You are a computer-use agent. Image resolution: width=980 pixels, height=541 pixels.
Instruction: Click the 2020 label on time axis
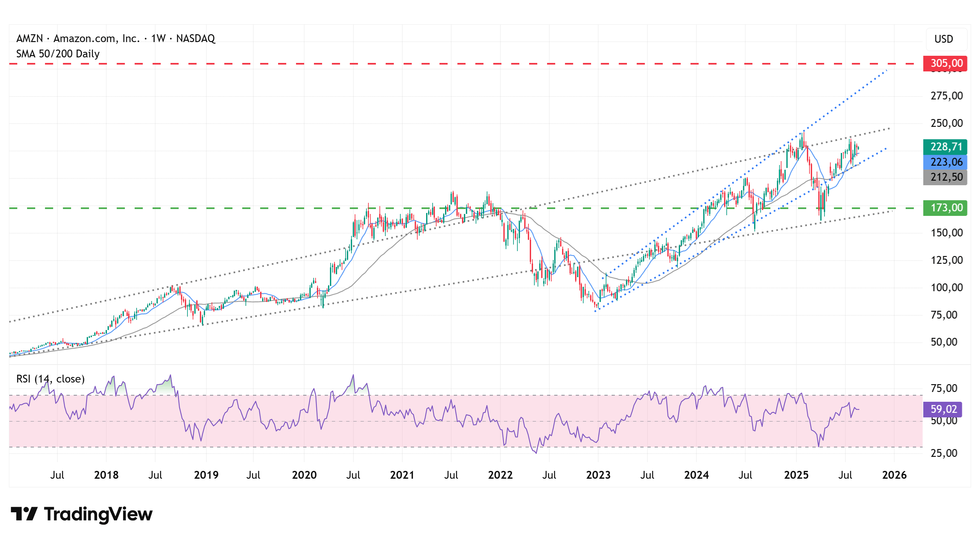click(304, 475)
